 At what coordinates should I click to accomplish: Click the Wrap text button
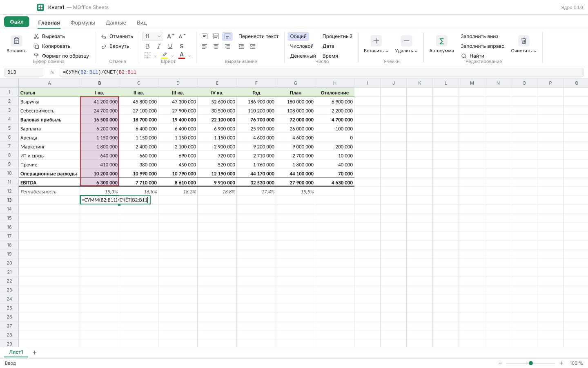tap(258, 36)
